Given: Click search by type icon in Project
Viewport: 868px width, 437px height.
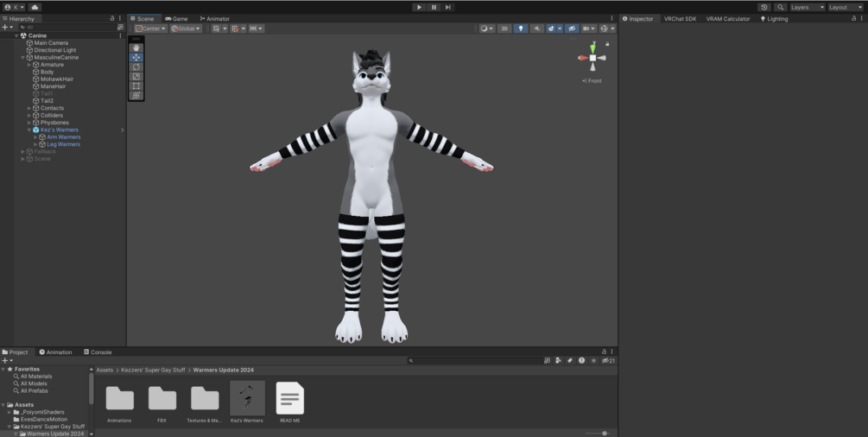Looking at the screenshot, I should pos(559,360).
